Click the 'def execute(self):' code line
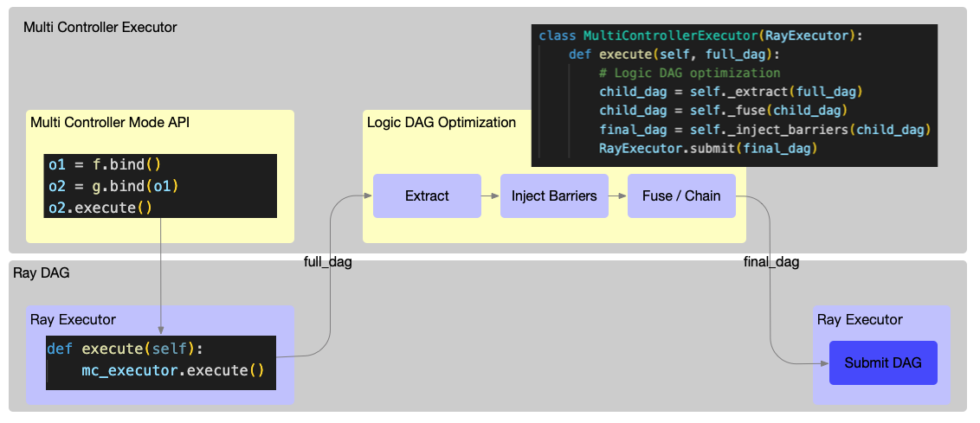The width and height of the screenshot is (980, 423). point(125,349)
